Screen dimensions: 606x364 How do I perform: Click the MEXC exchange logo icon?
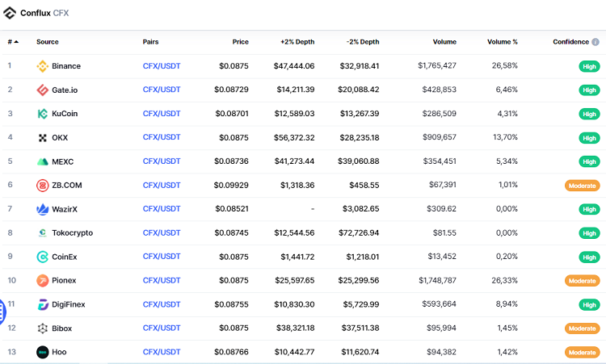(x=43, y=161)
